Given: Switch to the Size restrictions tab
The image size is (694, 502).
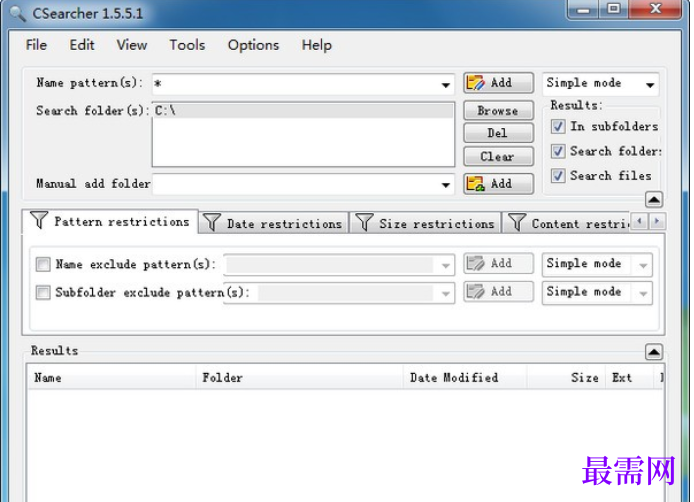Looking at the screenshot, I should 425,223.
